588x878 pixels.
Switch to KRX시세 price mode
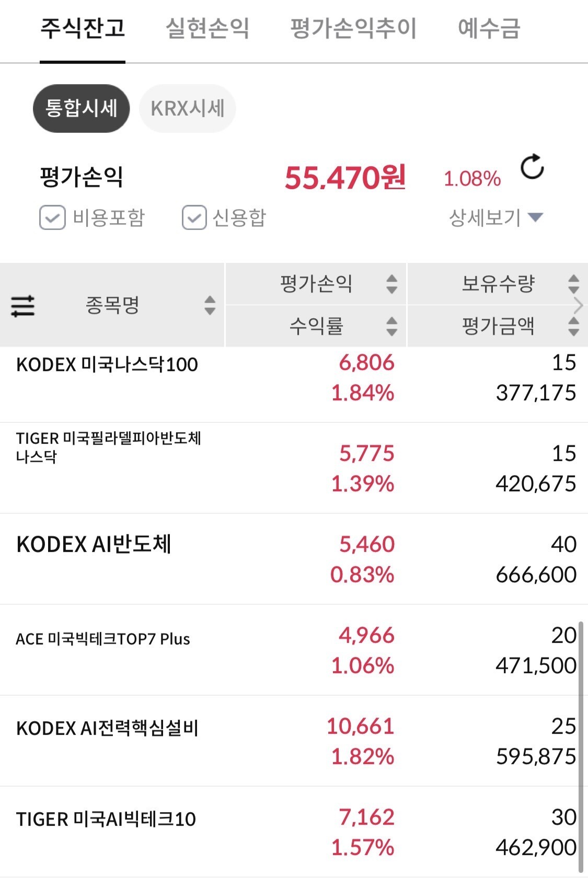point(187,109)
